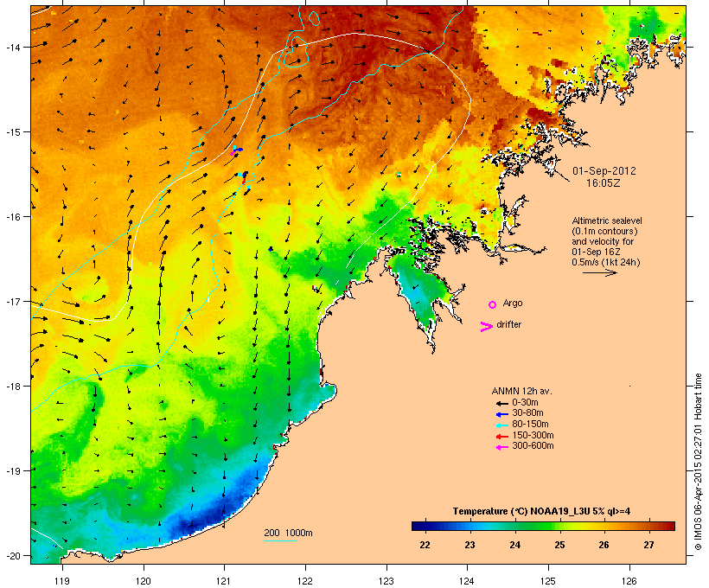Click the latitude label -14

point(12,48)
